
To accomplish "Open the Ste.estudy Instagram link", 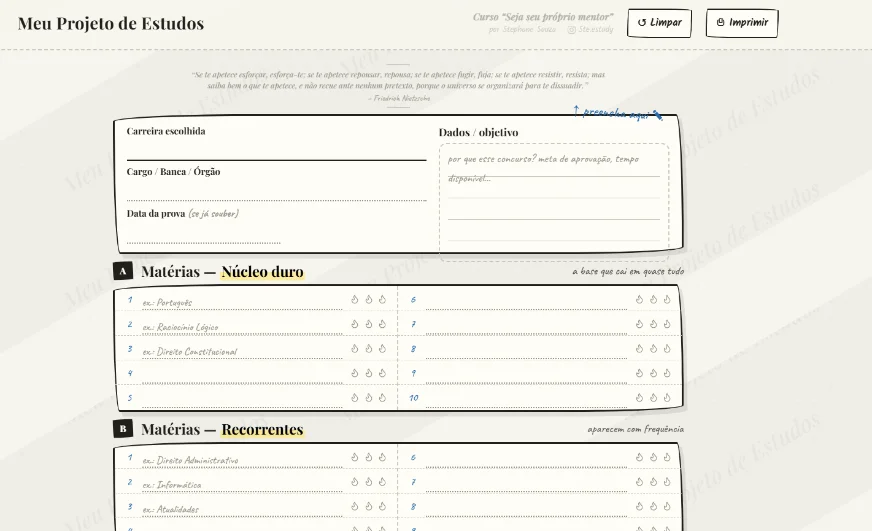I will [x=591, y=29].
